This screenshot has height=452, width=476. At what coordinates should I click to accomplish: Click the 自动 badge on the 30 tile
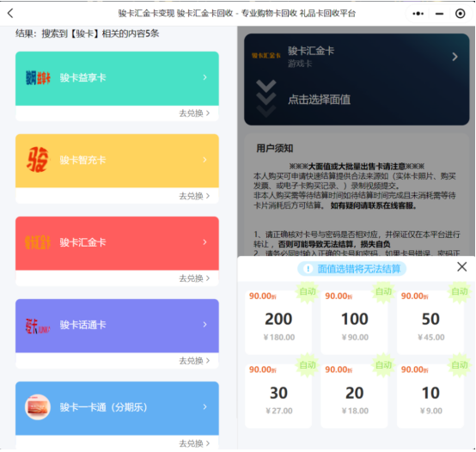[x=308, y=365]
